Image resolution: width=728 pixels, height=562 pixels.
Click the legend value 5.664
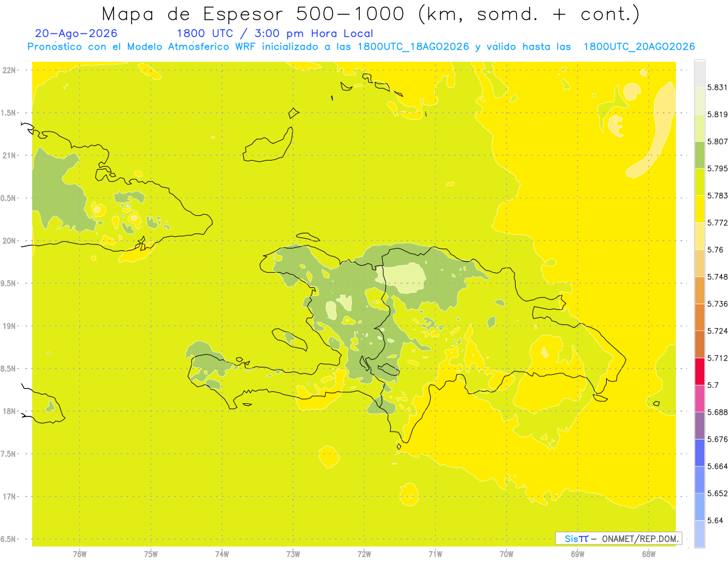click(x=717, y=466)
